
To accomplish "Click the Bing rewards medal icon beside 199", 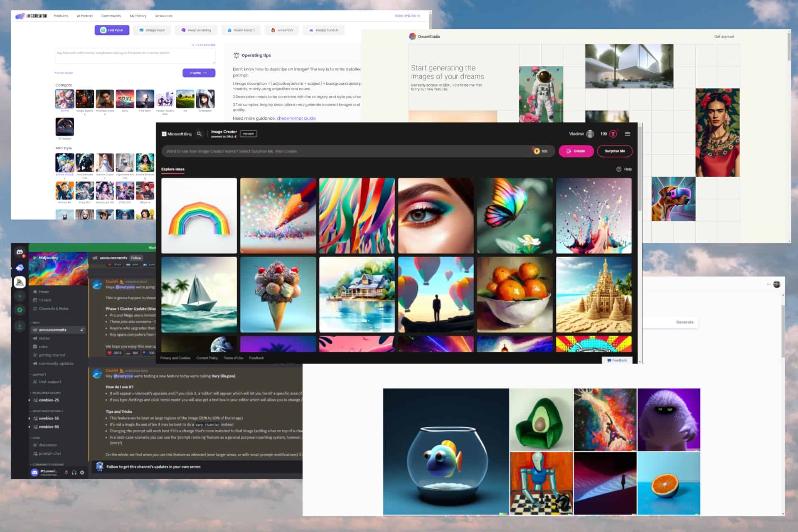I will click(x=613, y=134).
